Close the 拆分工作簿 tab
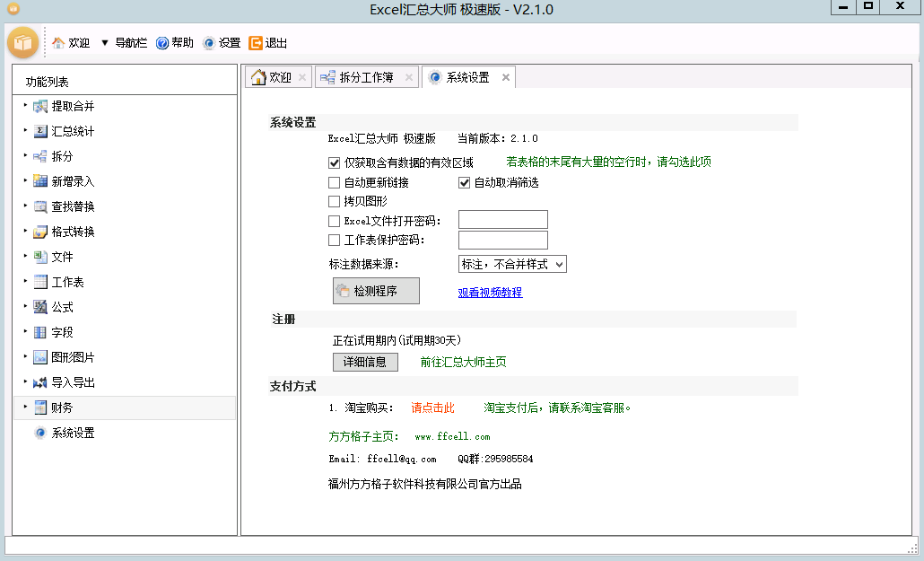 (x=409, y=77)
